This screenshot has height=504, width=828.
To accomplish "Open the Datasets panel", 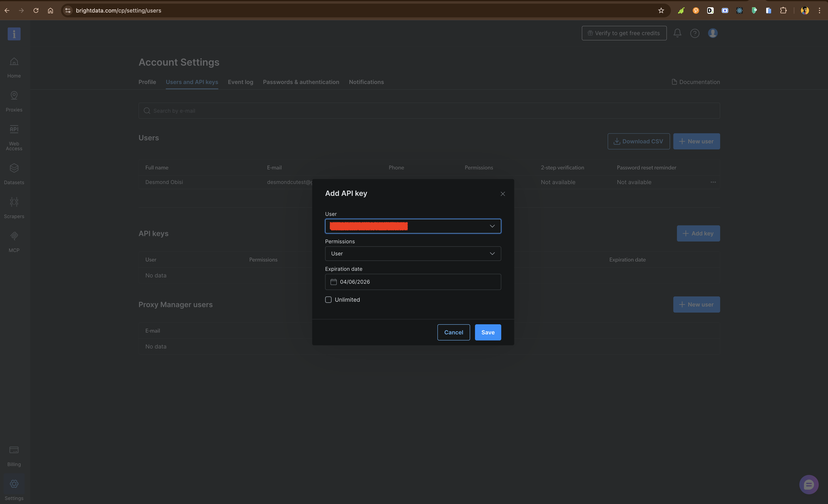I will 14,173.
